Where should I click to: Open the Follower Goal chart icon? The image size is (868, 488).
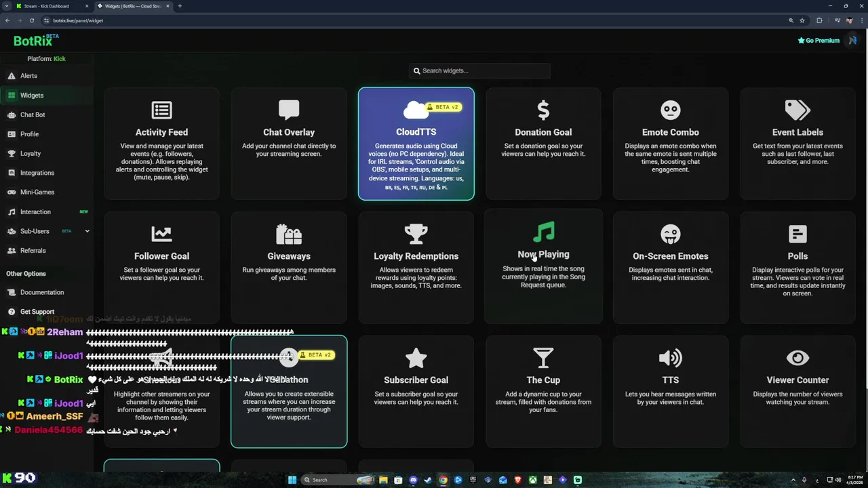tap(161, 234)
